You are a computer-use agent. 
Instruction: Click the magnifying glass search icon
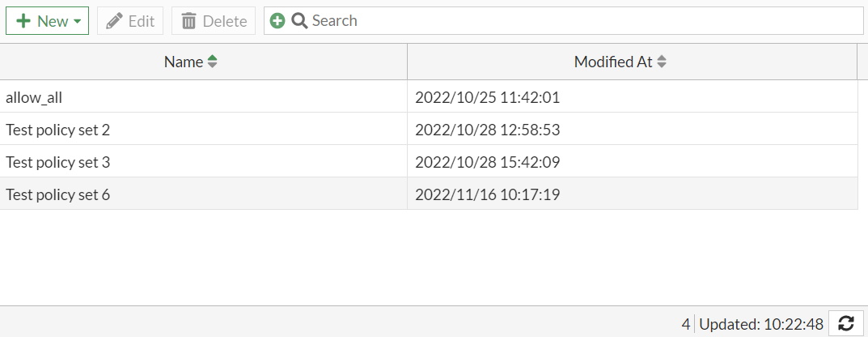pos(299,21)
